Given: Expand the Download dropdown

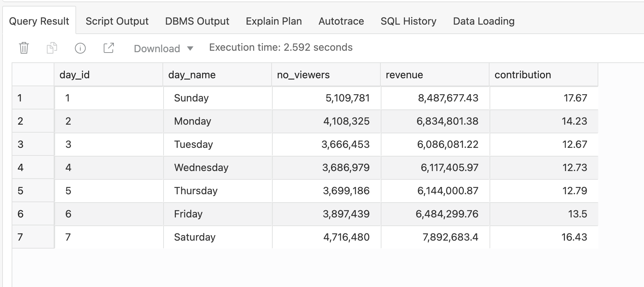Looking at the screenshot, I should pos(164,49).
